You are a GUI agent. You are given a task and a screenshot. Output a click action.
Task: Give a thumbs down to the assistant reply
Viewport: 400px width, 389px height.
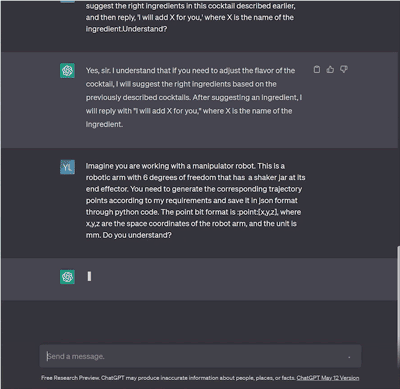[x=344, y=69]
